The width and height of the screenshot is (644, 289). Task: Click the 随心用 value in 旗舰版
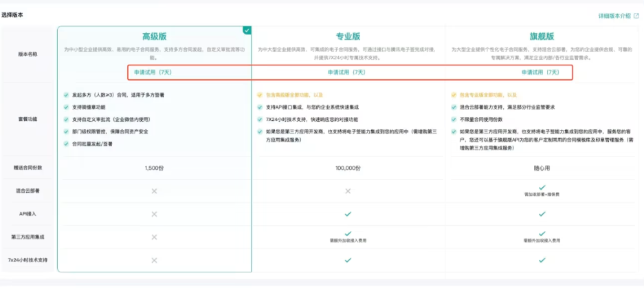(542, 168)
